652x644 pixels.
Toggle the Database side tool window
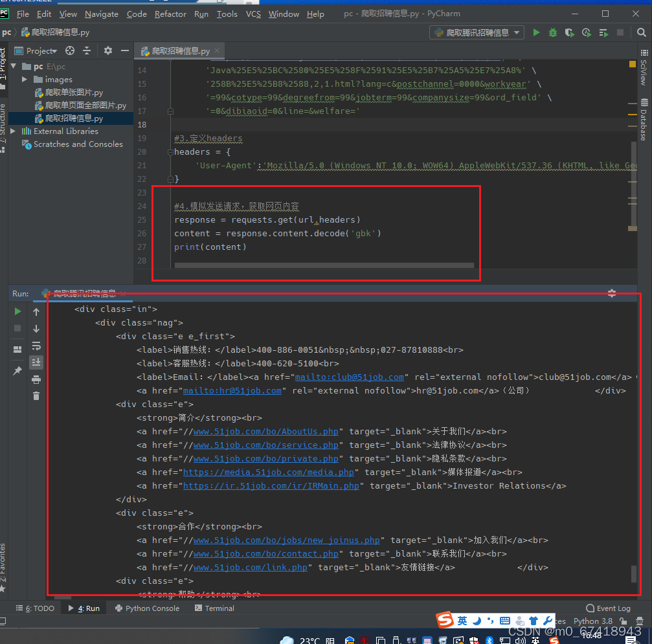tap(644, 120)
